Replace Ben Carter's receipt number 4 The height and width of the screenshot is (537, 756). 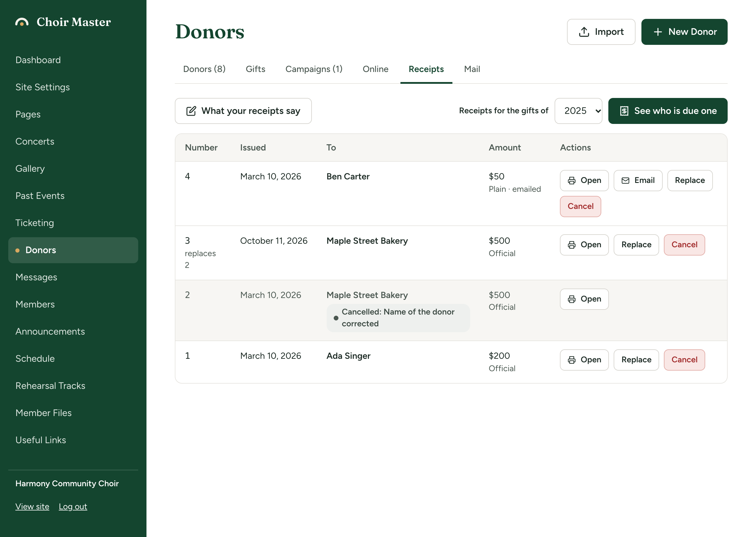click(690, 181)
